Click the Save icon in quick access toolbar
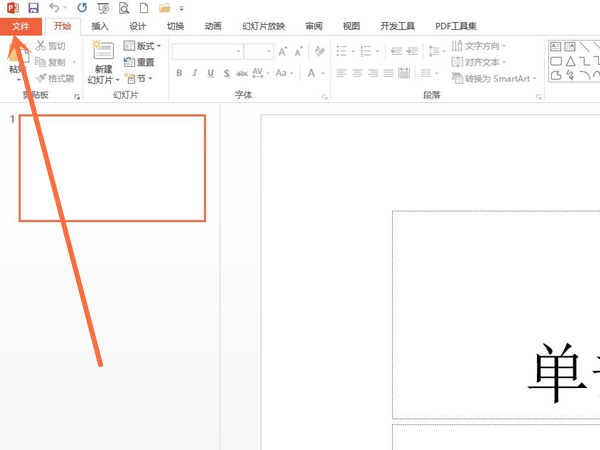600x450 pixels. 34,8
